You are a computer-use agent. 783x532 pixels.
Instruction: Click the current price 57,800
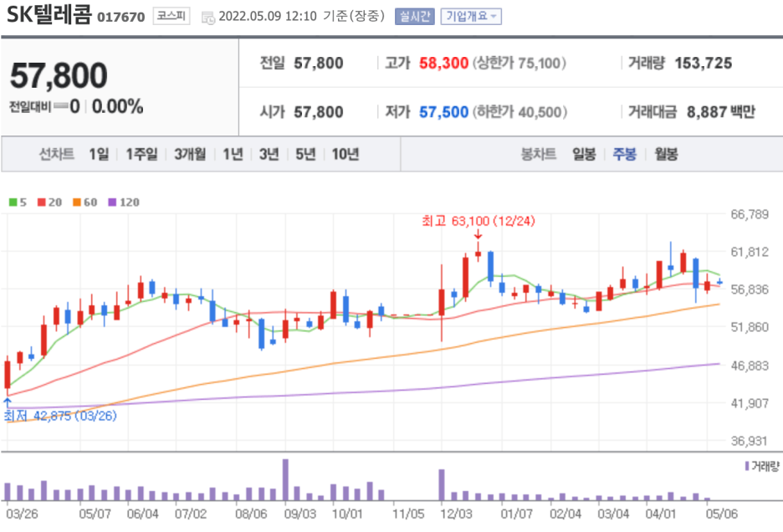click(x=59, y=75)
